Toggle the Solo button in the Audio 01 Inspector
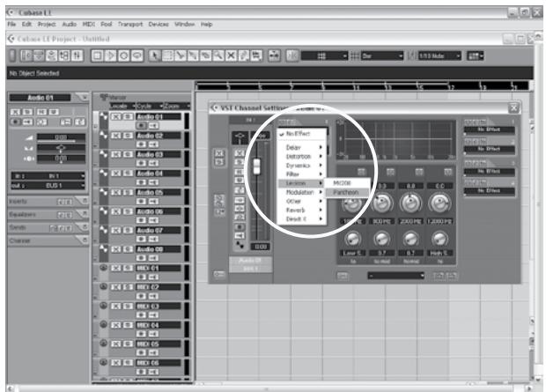Image resolution: width=546 pixels, height=392 pixels. [x=27, y=112]
